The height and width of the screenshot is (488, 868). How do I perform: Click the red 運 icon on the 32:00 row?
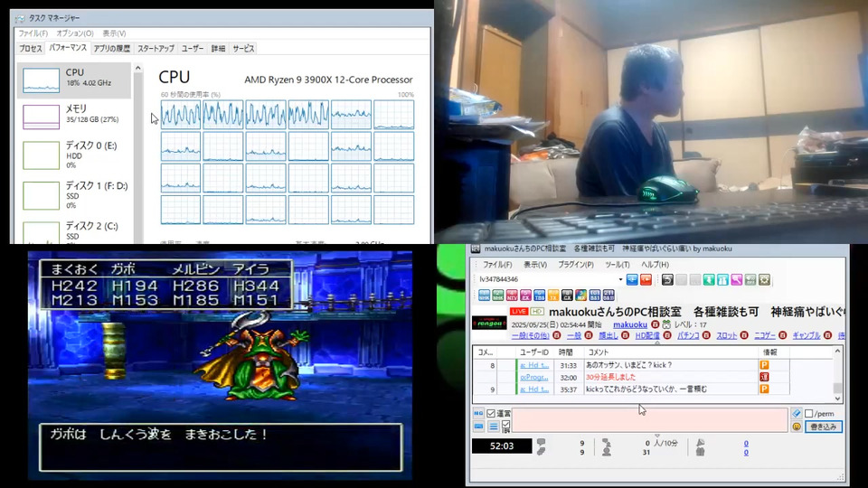[765, 378]
